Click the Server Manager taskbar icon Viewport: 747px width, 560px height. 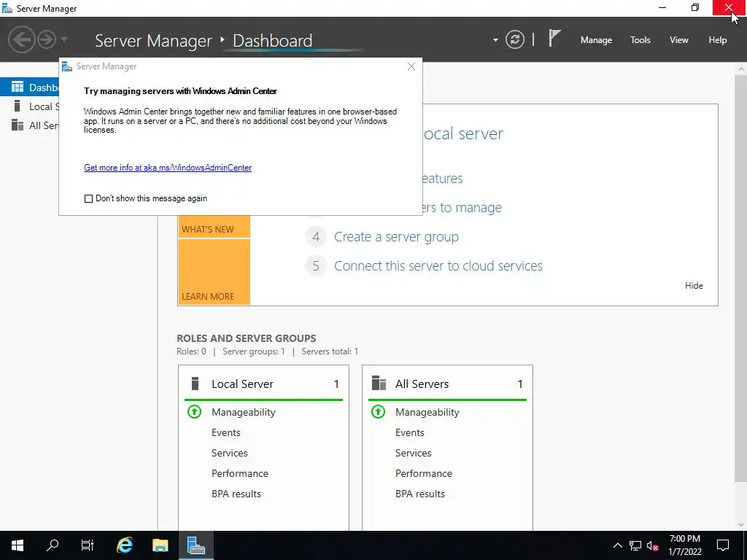click(x=196, y=545)
